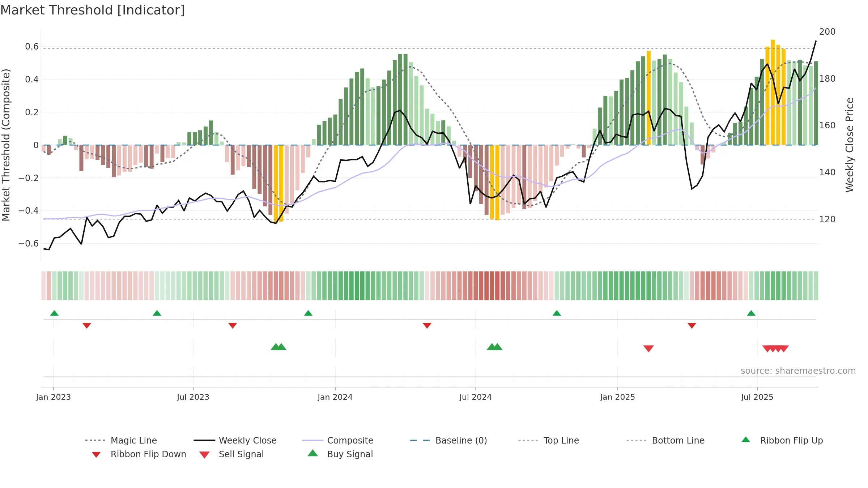Viewport: 868px width, 488px height.
Task: Toggle the Top Line legend entry
Action: tap(548, 440)
